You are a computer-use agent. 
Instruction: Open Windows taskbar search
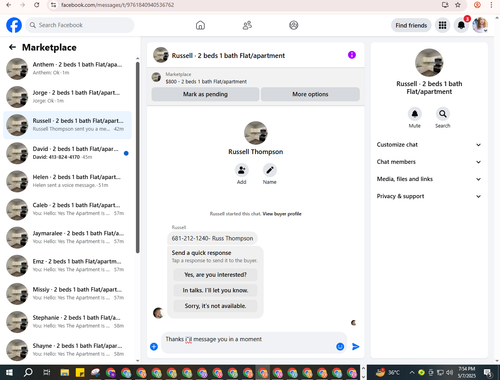pos(28,372)
